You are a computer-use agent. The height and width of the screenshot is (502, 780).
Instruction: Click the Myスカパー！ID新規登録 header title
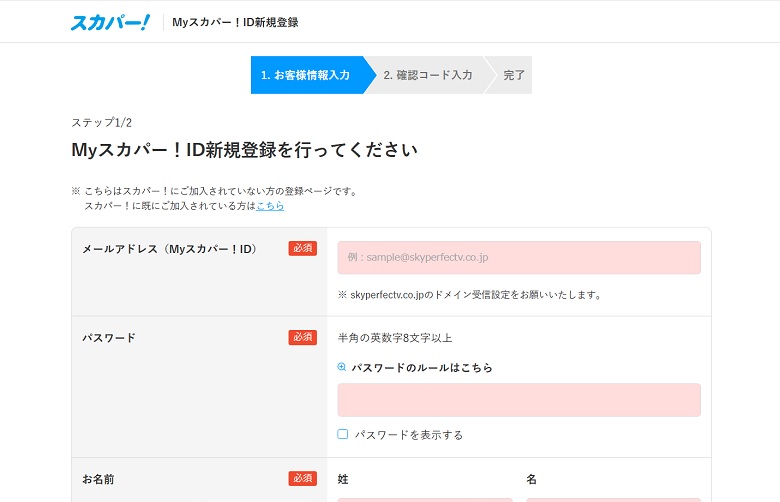coord(235,22)
